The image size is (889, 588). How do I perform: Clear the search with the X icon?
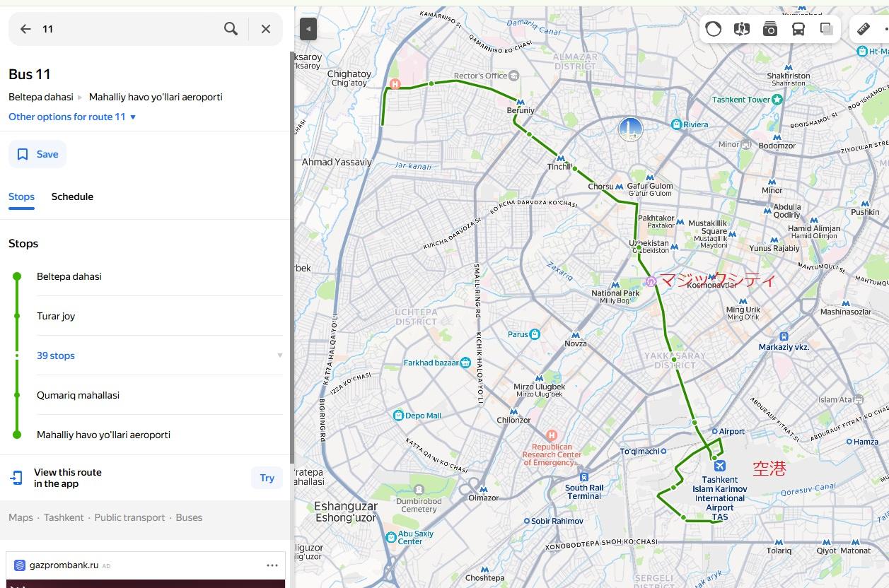266,29
